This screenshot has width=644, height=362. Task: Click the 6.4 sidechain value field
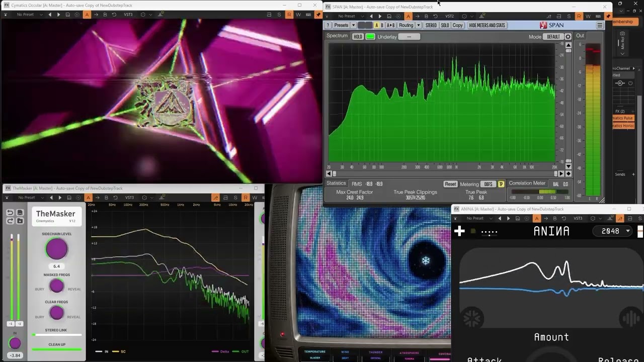click(x=56, y=266)
